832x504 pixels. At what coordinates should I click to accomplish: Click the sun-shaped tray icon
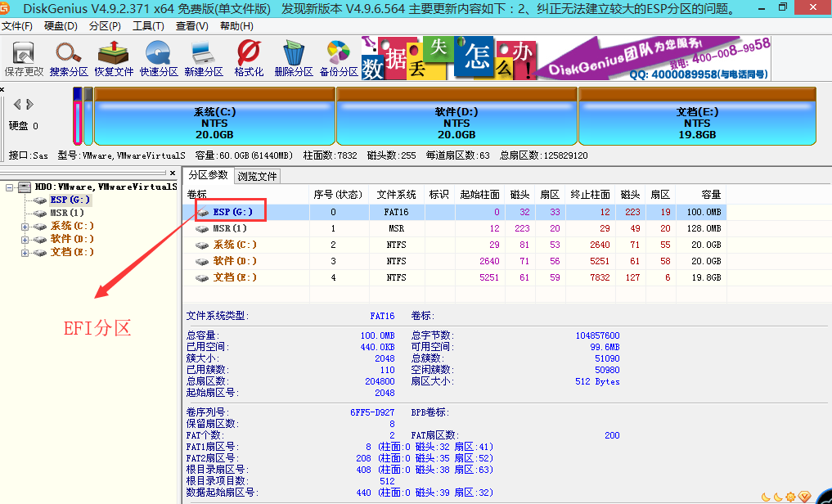coord(790,497)
